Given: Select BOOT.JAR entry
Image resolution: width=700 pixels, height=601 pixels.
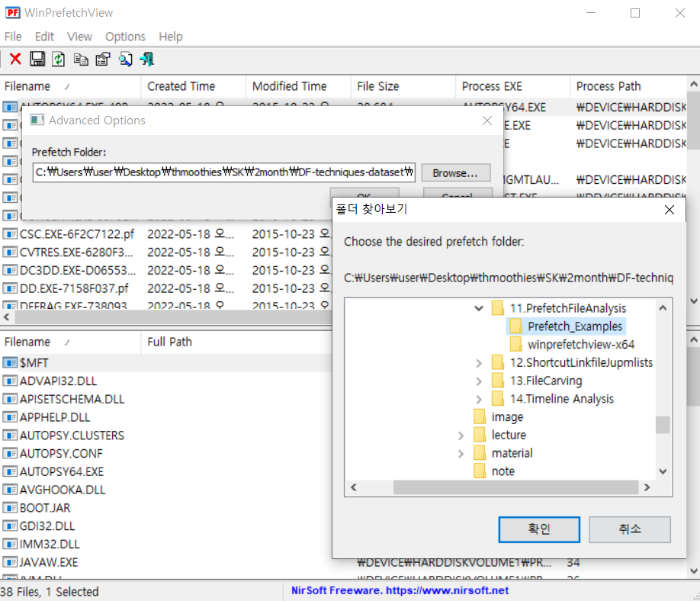Looking at the screenshot, I should 166,508.
